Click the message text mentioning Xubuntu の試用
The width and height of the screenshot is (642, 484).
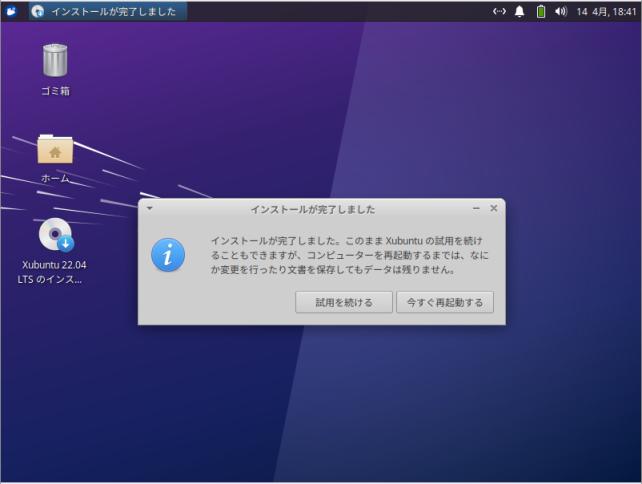coord(350,255)
